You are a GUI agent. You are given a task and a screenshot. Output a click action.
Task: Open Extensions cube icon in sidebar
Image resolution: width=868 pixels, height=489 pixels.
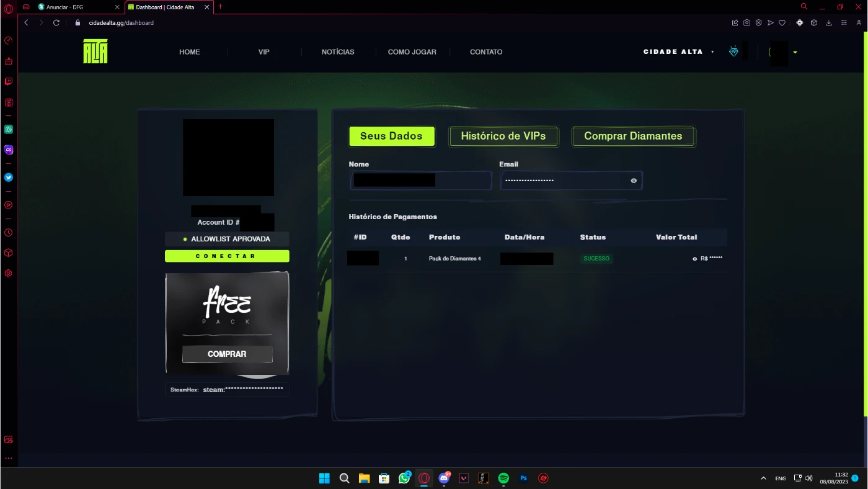(9, 253)
